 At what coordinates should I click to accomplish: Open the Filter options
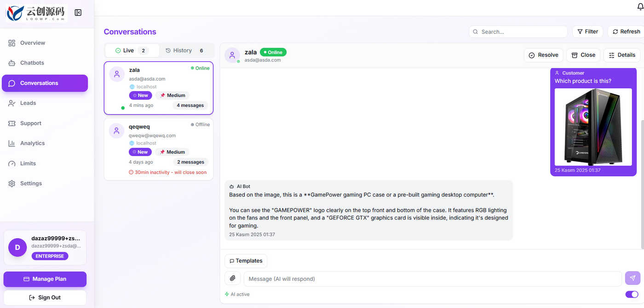click(587, 31)
